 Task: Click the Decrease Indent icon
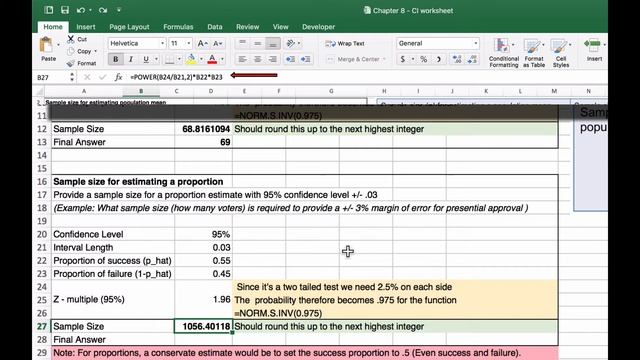click(290, 59)
